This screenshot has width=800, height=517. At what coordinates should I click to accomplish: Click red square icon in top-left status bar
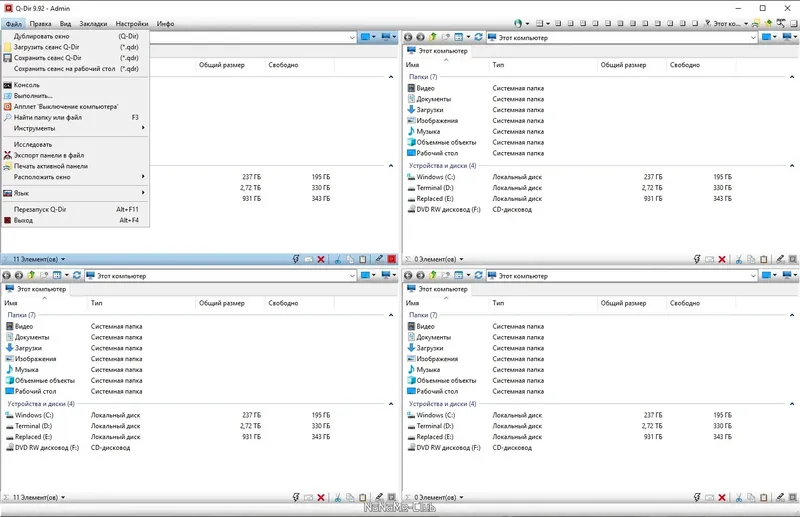point(392,259)
